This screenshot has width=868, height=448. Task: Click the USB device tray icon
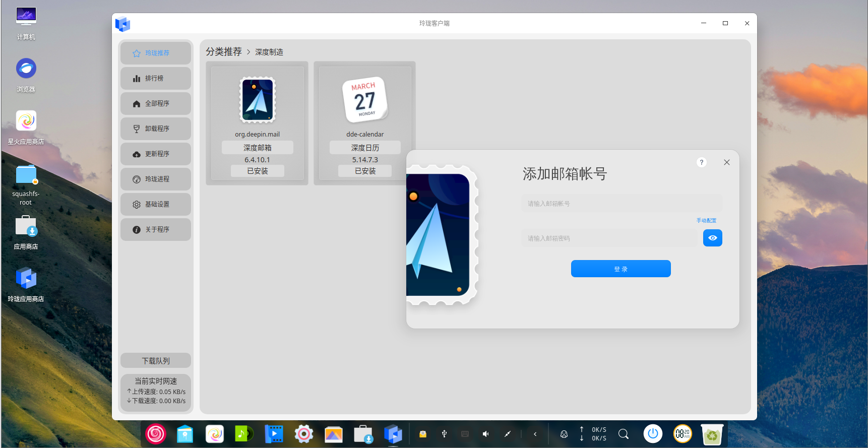pos(444,434)
